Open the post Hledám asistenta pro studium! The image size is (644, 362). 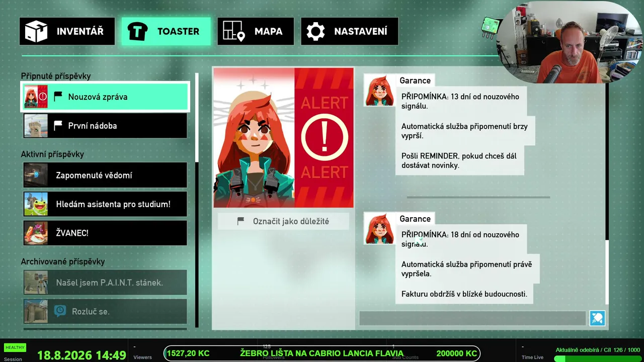pos(105,204)
